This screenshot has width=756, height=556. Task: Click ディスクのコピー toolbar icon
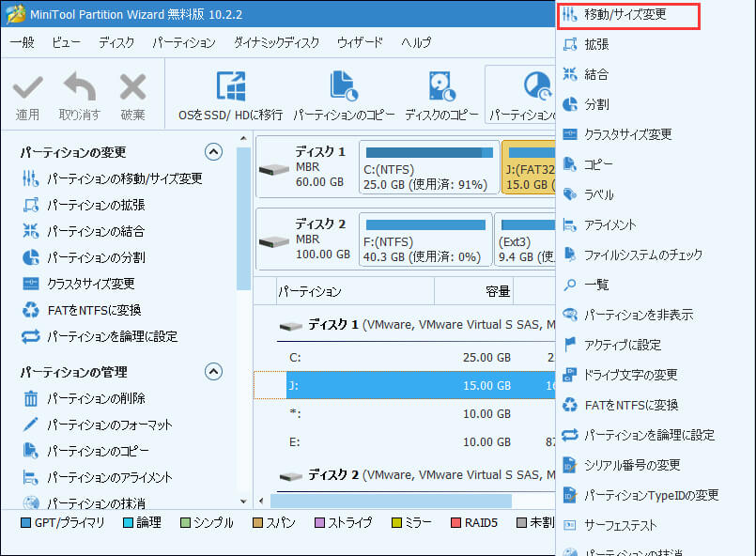click(x=441, y=86)
